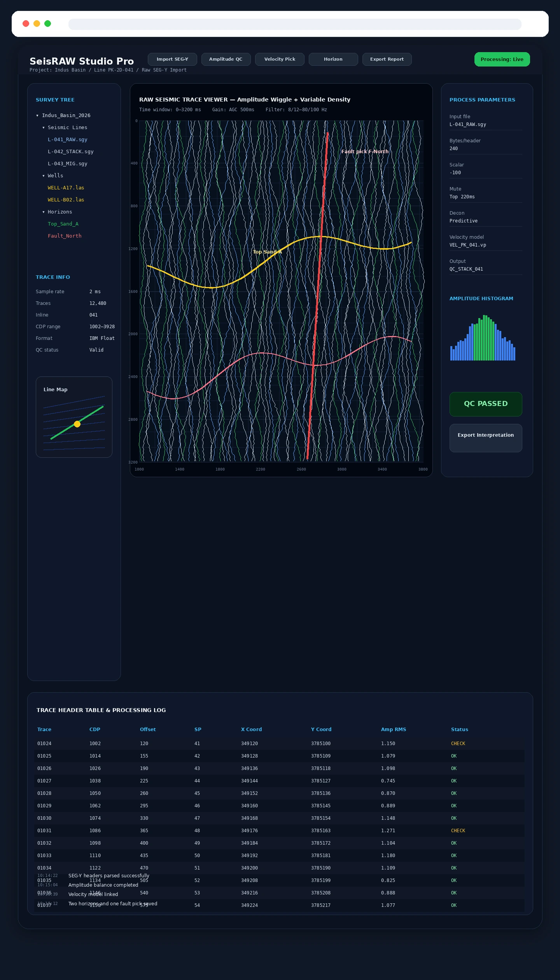Sort table by Offset column header
The image size is (560, 980).
coord(148,730)
